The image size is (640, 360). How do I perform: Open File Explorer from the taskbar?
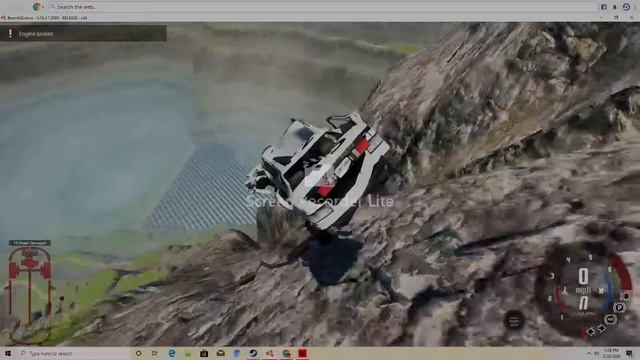[x=188, y=353]
